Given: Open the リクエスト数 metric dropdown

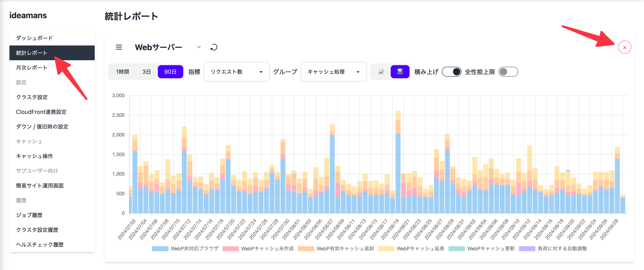Looking at the screenshot, I should pyautogui.click(x=236, y=72).
